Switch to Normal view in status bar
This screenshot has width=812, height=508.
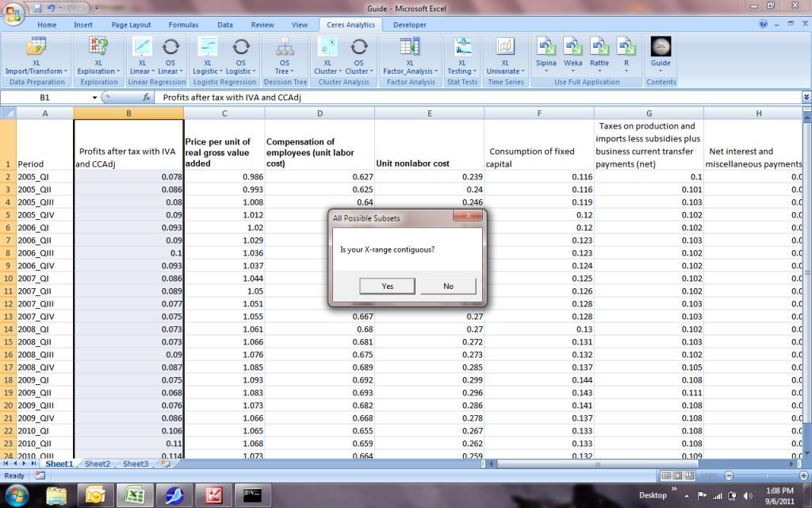tap(666, 475)
